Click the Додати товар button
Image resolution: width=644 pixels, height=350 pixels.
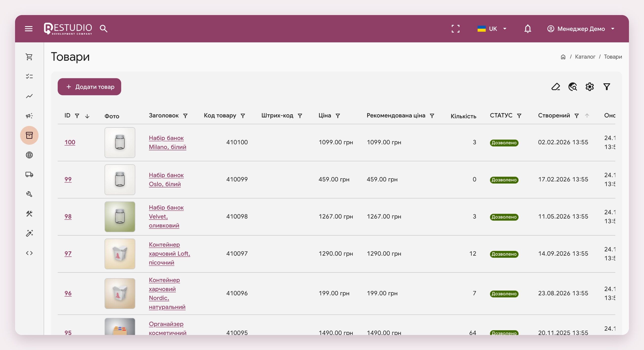(89, 87)
